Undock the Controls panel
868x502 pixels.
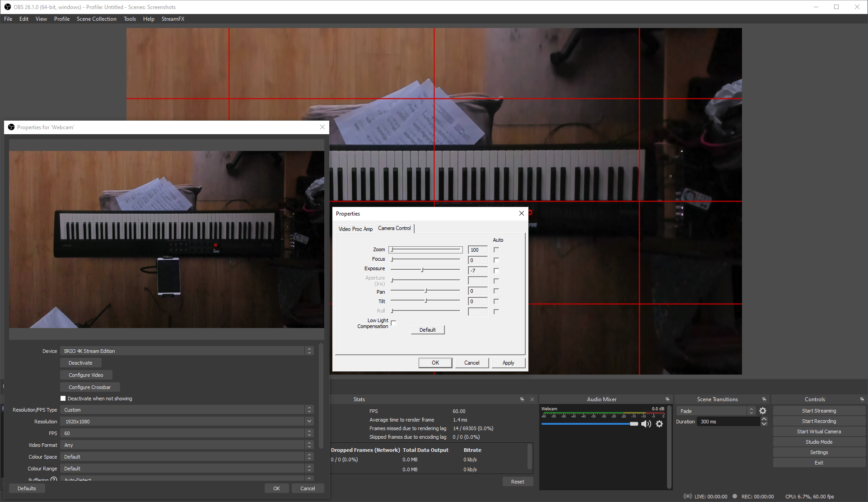pos(862,399)
